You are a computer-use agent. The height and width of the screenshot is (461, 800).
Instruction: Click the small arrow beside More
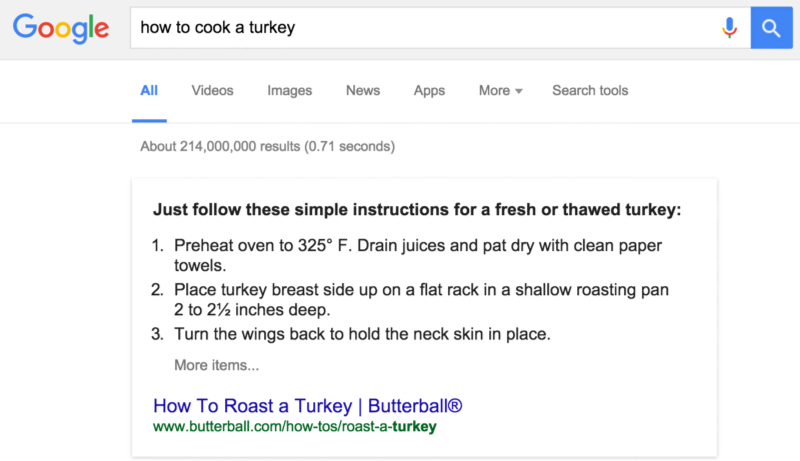click(519, 91)
